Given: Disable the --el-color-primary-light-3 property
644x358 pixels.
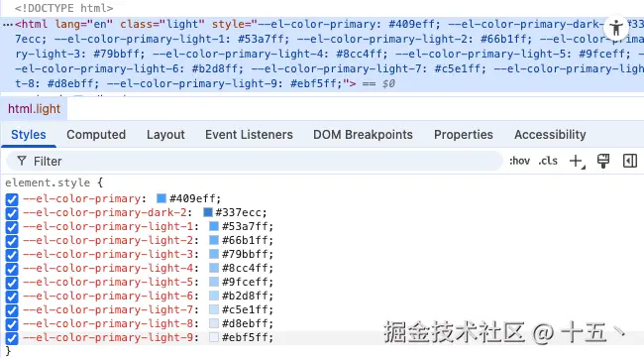Looking at the screenshot, I should point(12,255).
